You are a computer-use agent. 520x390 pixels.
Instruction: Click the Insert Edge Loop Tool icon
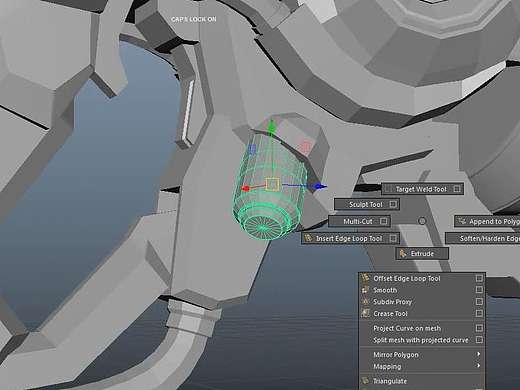coord(308,238)
